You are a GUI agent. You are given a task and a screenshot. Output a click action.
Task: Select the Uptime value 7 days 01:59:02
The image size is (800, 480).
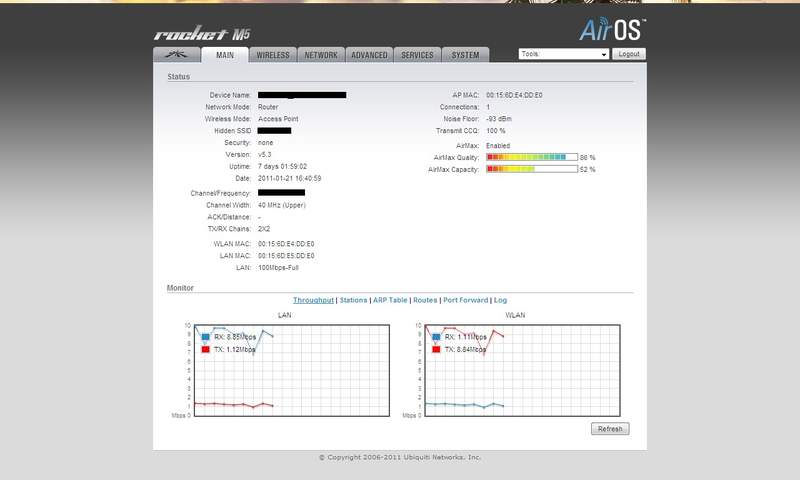[x=283, y=167]
